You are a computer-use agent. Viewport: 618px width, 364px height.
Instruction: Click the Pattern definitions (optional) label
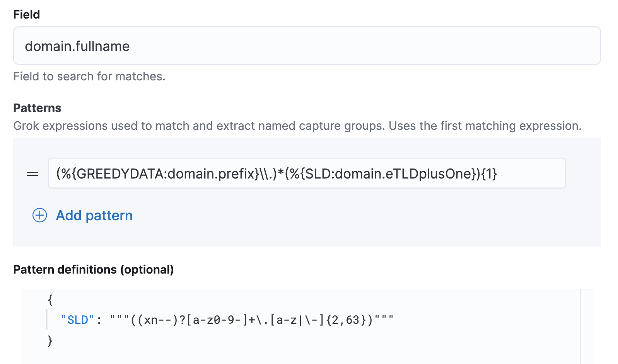(x=93, y=269)
